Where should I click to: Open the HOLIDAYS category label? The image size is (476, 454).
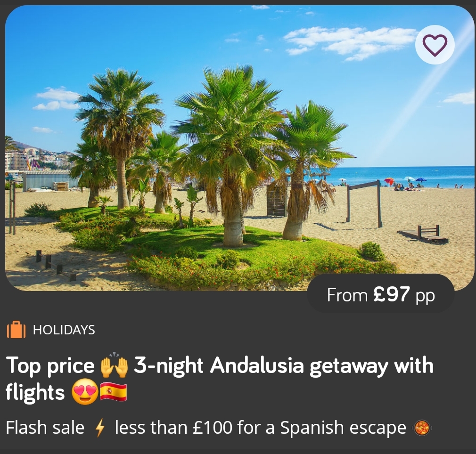click(64, 330)
